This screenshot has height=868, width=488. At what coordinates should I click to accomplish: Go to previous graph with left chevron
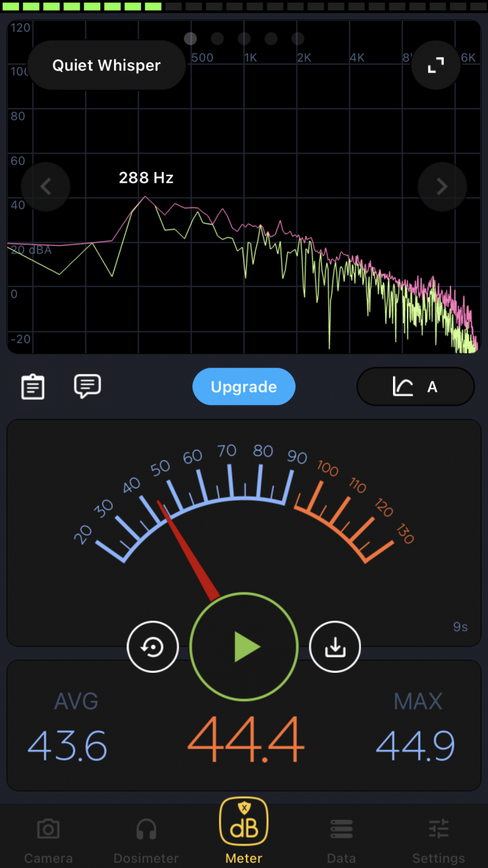point(46,187)
